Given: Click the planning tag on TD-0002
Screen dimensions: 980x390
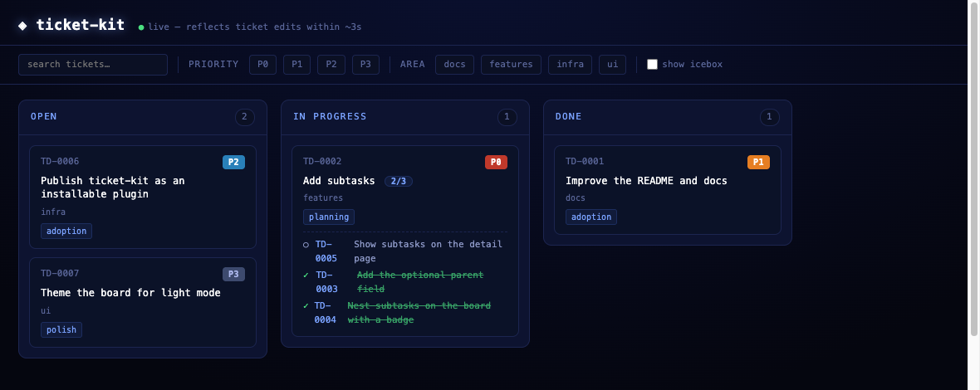Looking at the screenshot, I should (x=329, y=217).
